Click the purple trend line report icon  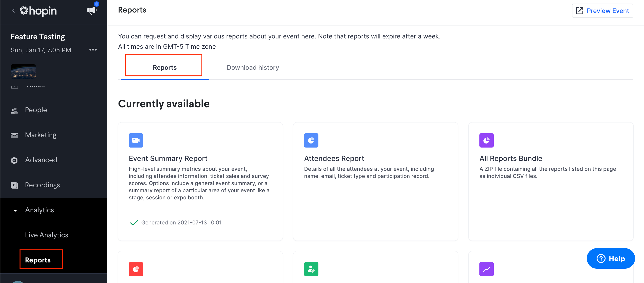coord(487,269)
